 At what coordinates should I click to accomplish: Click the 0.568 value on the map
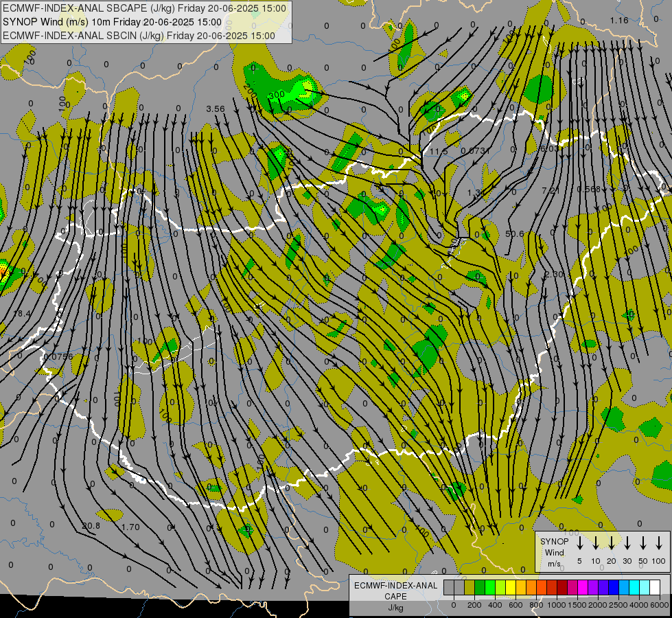589,189
